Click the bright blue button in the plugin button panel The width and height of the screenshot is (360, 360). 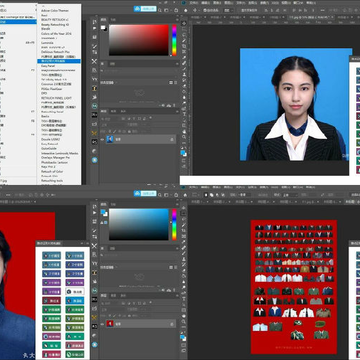75,300
